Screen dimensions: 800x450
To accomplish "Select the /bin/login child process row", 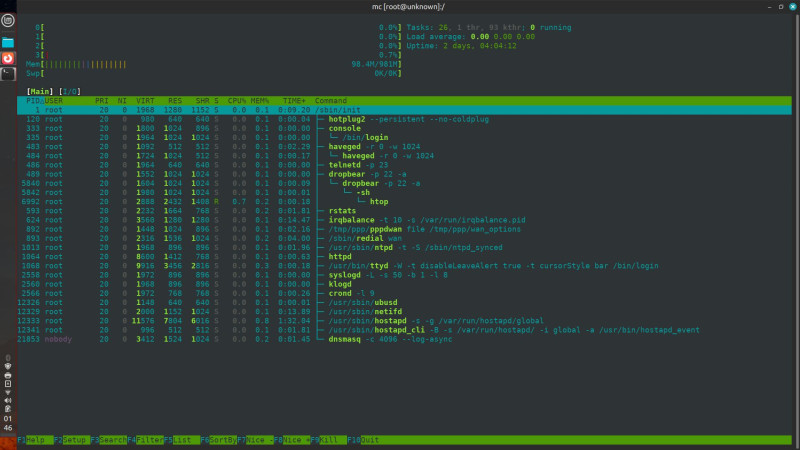I will [x=404, y=137].
